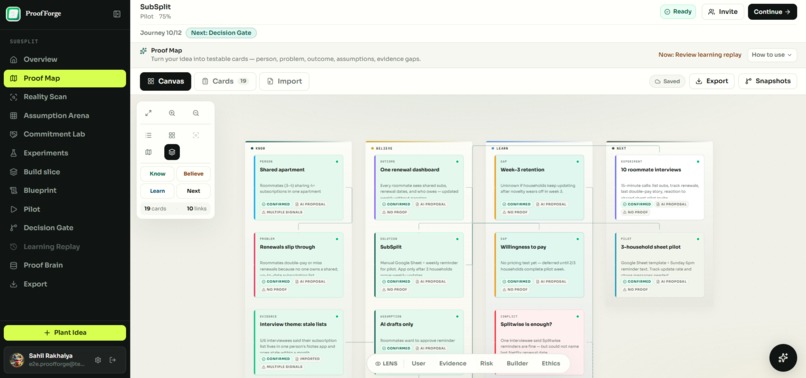The image size is (806, 378).
Task: Click the LENS eye label
Action: pyautogui.click(x=386, y=364)
